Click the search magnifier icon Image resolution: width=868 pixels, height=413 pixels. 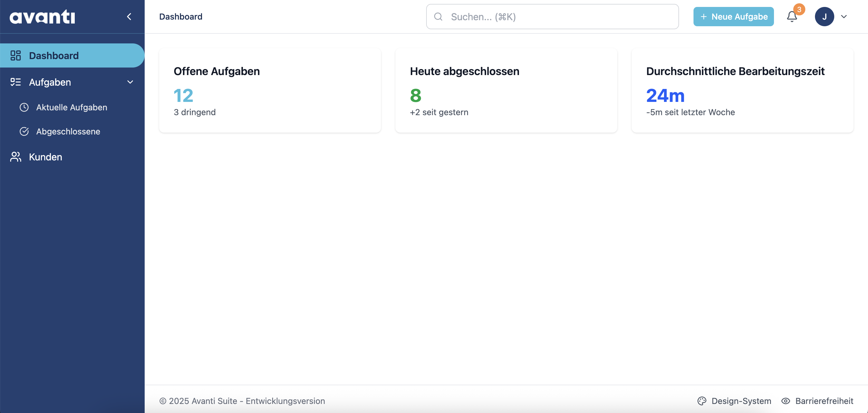(x=438, y=17)
